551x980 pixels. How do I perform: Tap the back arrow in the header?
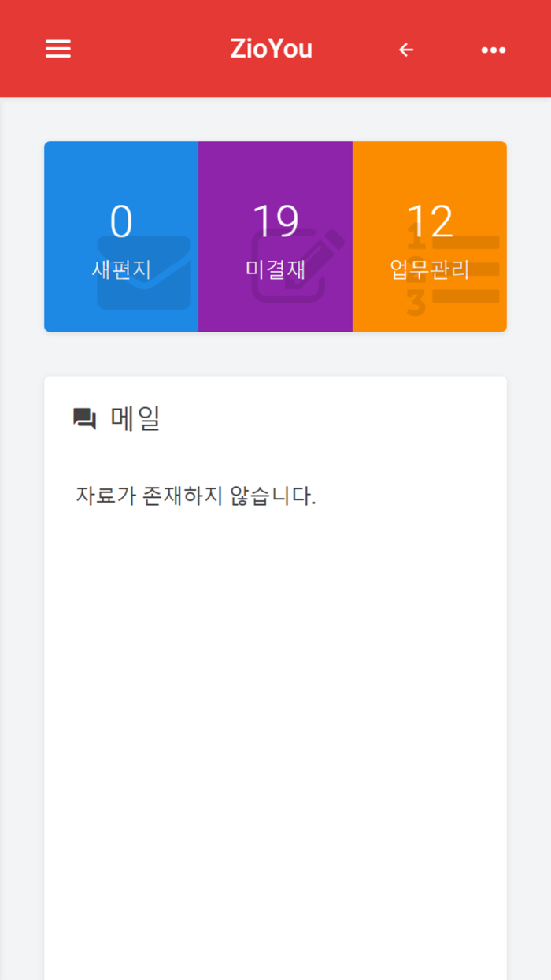[405, 49]
